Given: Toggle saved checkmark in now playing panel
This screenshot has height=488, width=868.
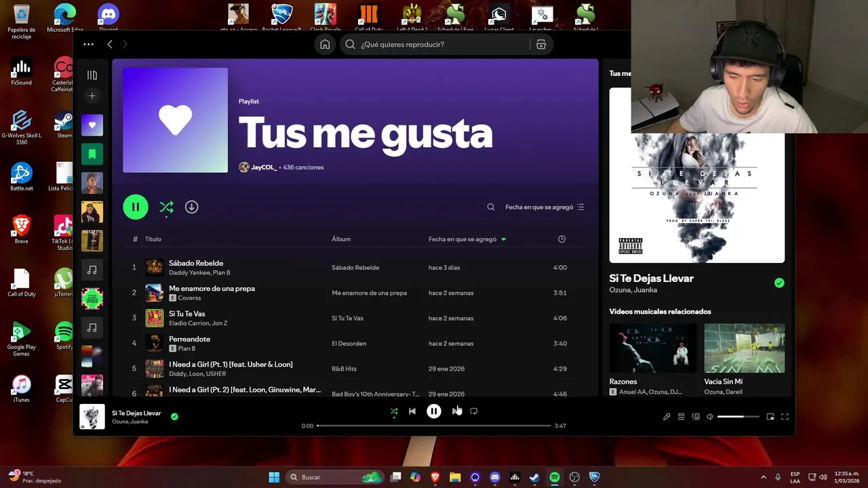Looking at the screenshot, I should tap(779, 283).
